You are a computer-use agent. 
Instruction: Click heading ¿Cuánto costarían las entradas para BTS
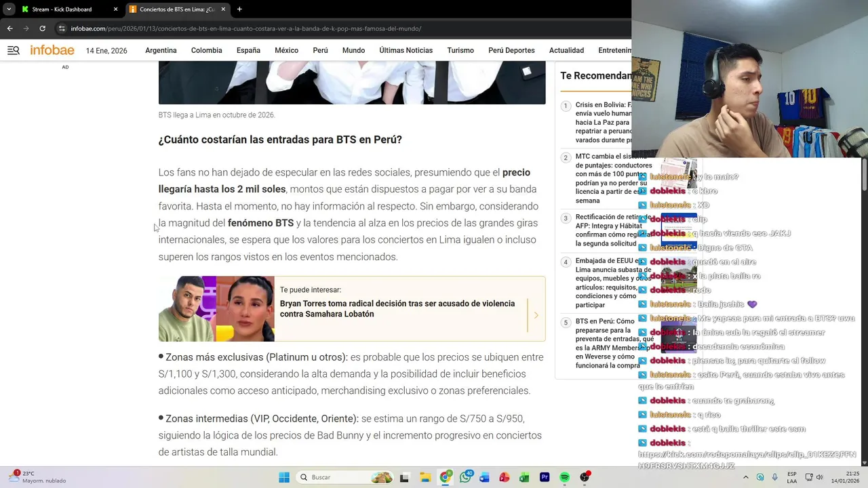pos(280,140)
